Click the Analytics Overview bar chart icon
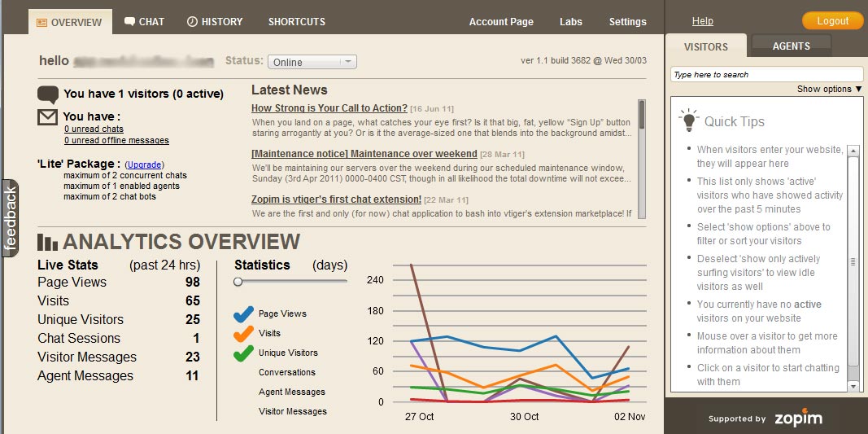 [48, 242]
